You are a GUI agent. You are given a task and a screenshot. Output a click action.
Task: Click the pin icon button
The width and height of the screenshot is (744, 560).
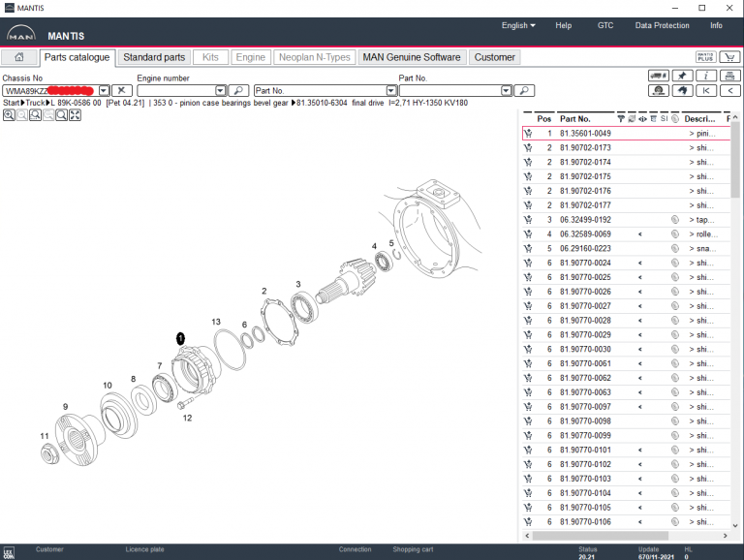(x=682, y=76)
